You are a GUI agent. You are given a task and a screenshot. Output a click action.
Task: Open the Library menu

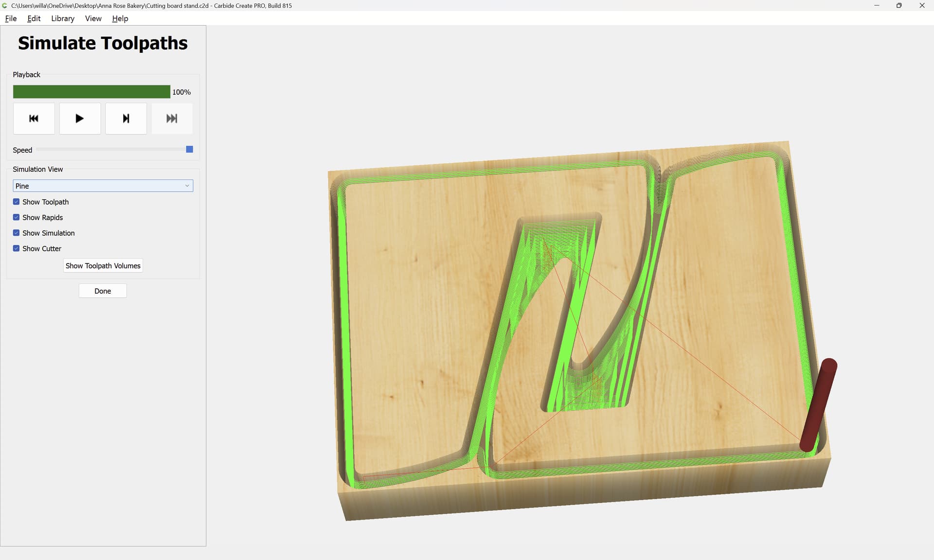pos(63,18)
